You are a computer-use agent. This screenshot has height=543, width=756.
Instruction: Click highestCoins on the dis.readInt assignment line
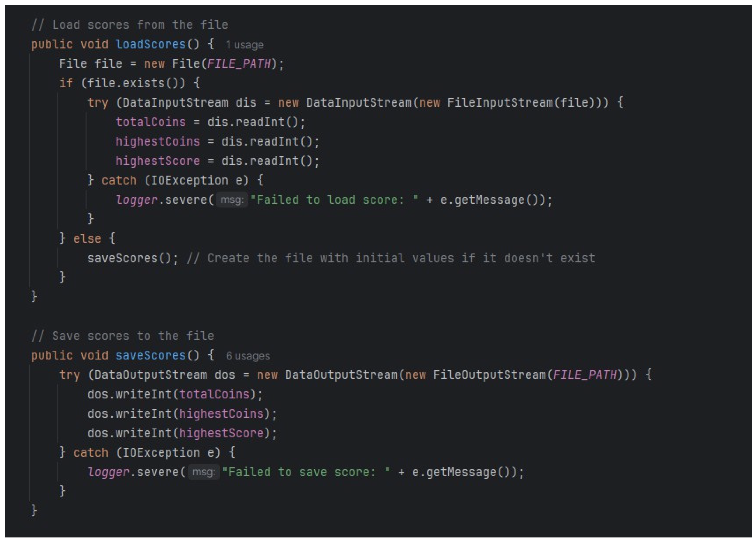point(158,142)
